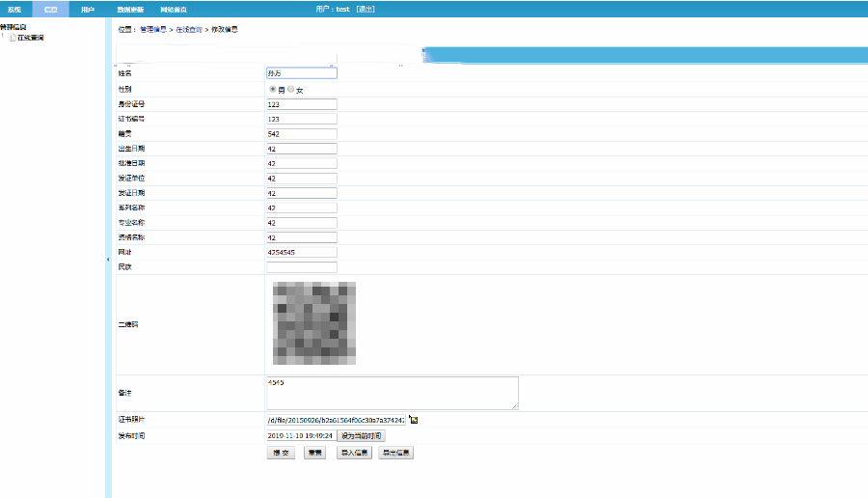The height and width of the screenshot is (498, 868).
Task: Select the 男 radio button
Action: (272, 89)
